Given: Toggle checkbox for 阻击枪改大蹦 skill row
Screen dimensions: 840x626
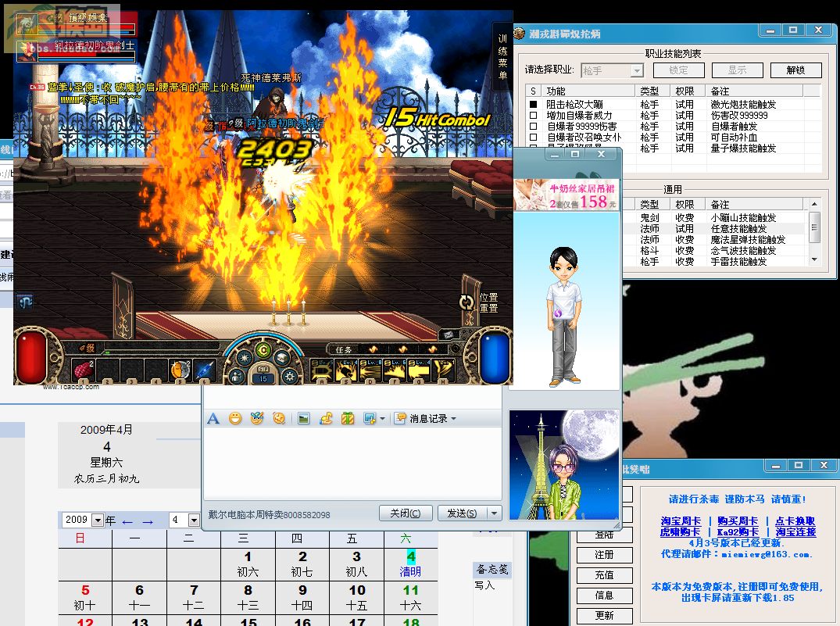Looking at the screenshot, I should click(x=533, y=104).
